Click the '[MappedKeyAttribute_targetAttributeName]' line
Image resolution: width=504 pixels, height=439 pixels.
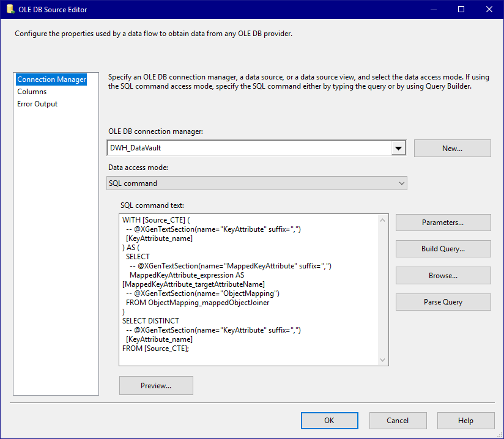(193, 284)
